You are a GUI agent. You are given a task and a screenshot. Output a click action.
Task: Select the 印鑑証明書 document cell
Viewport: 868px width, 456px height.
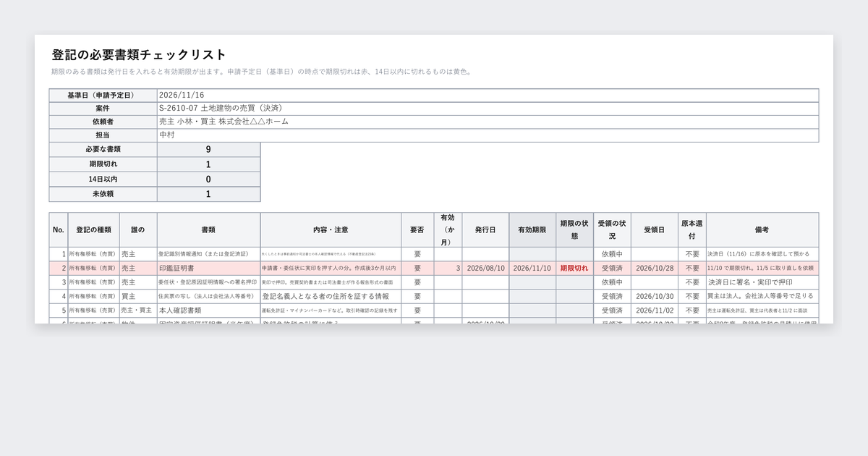tap(208, 268)
